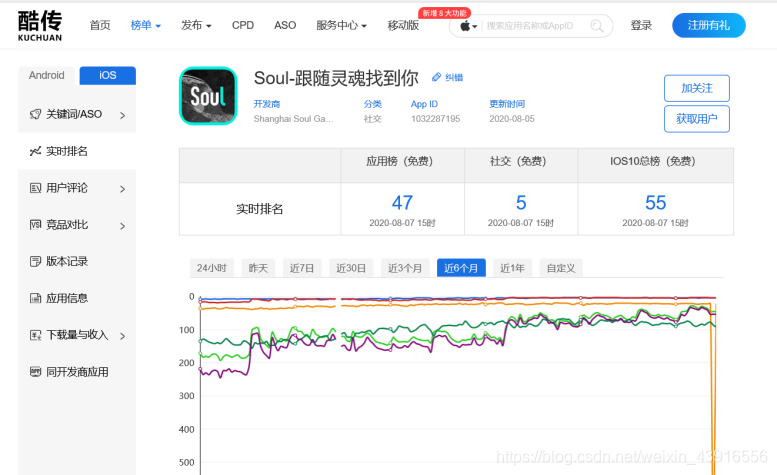The width and height of the screenshot is (777, 475).
Task: Click the 注册有礼 button
Action: (709, 25)
